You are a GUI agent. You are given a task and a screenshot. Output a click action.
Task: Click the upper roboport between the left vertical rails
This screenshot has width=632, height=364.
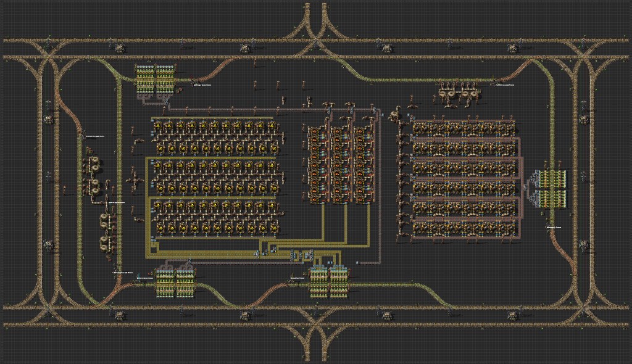pyautogui.click(x=48, y=119)
